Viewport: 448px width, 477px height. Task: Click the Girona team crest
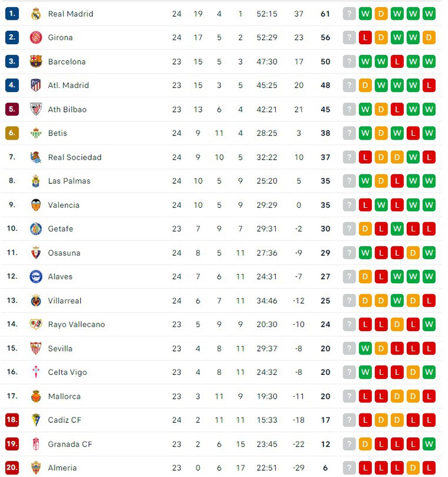coord(35,37)
